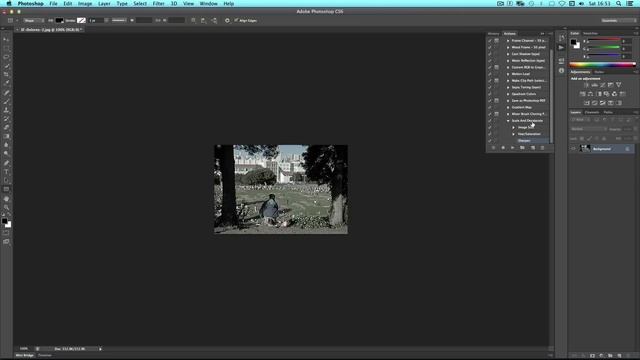Select the Background layer name
The width and height of the screenshot is (640, 360).
602,149
